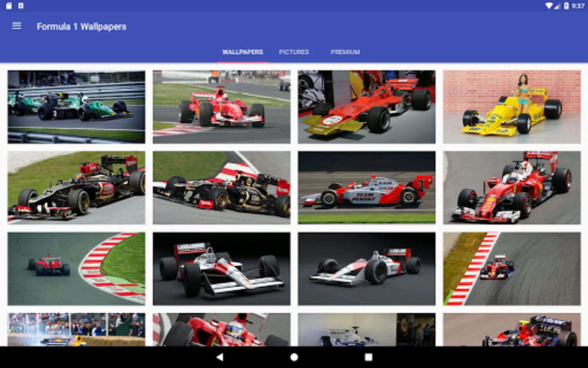Open the McLaren three-quarter front view wallpaper
The height and width of the screenshot is (368, 588).
tap(222, 269)
